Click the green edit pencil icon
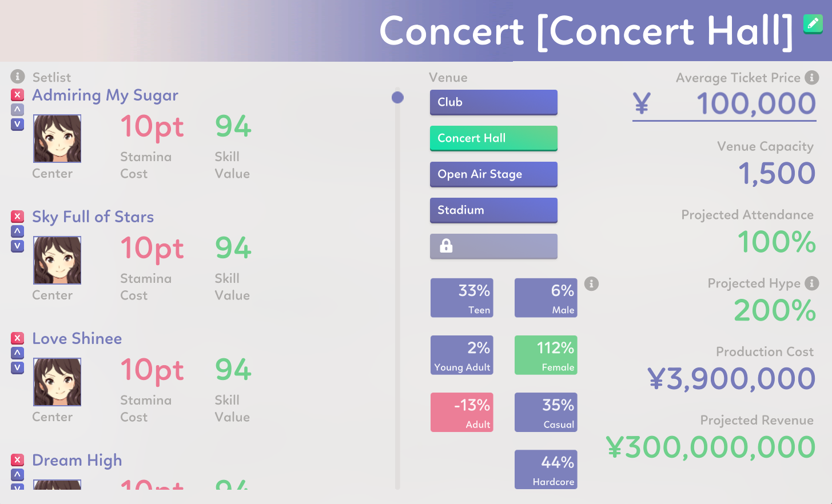Viewport: 832px width, 504px height. pyautogui.click(x=813, y=23)
